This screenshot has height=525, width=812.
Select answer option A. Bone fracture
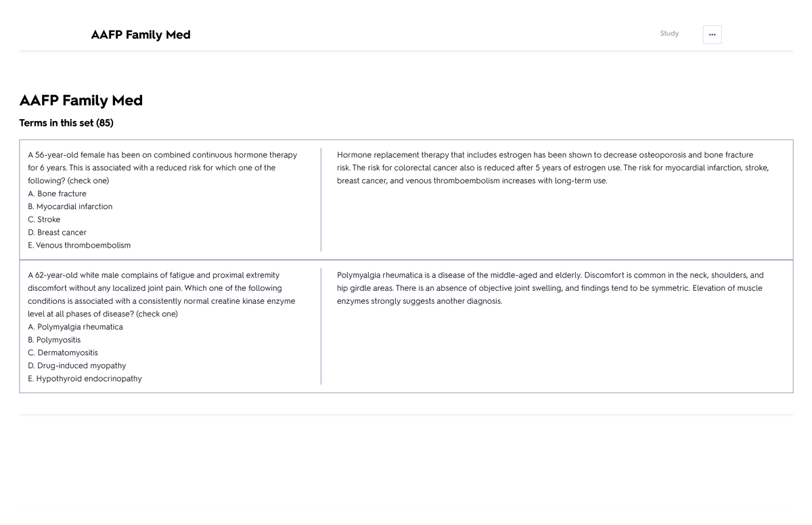tap(57, 193)
